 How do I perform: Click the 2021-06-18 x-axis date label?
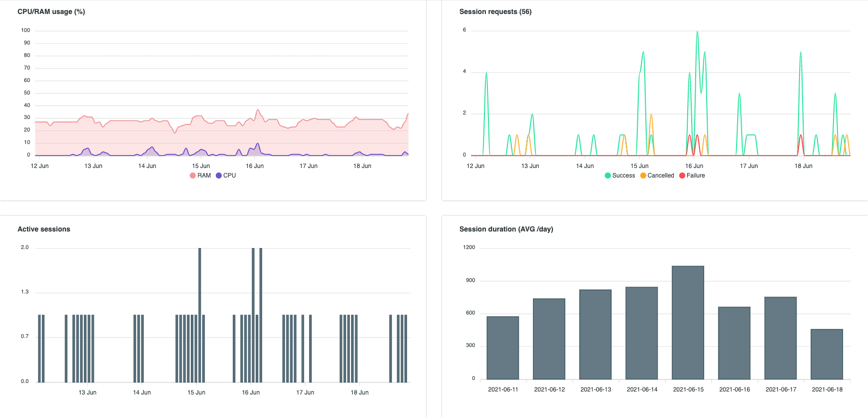(x=827, y=389)
